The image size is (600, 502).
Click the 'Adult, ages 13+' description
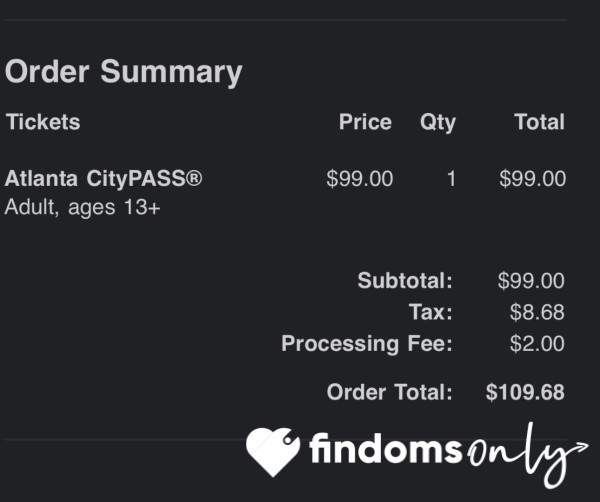click(x=82, y=207)
